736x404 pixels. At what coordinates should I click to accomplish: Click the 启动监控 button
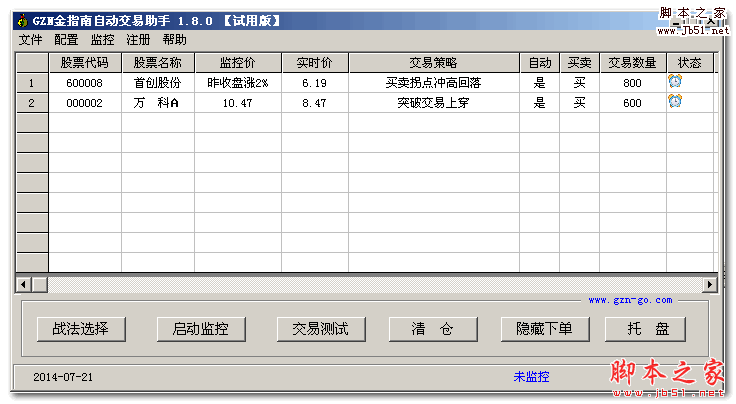click(x=201, y=329)
